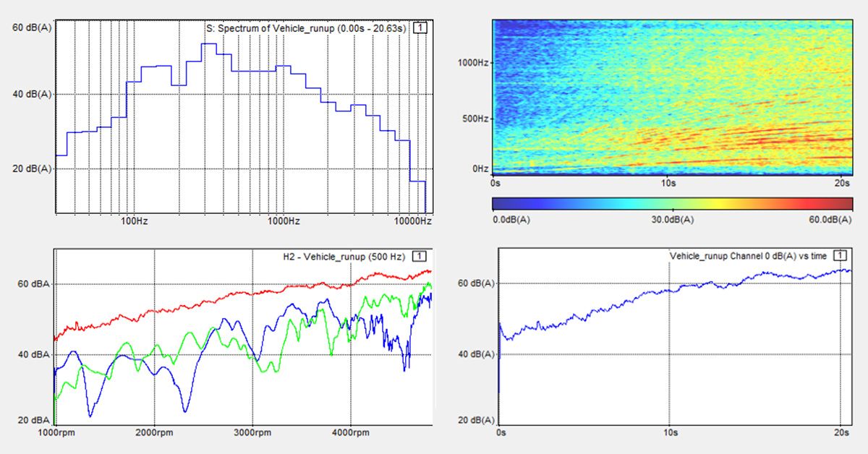Click the 1000Hz label on the spectrogram axis
The width and height of the screenshot is (868, 454).
tap(473, 63)
